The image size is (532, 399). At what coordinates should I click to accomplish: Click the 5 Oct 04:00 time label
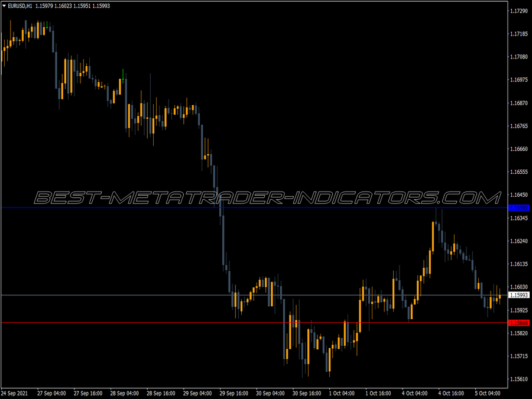coord(488,393)
